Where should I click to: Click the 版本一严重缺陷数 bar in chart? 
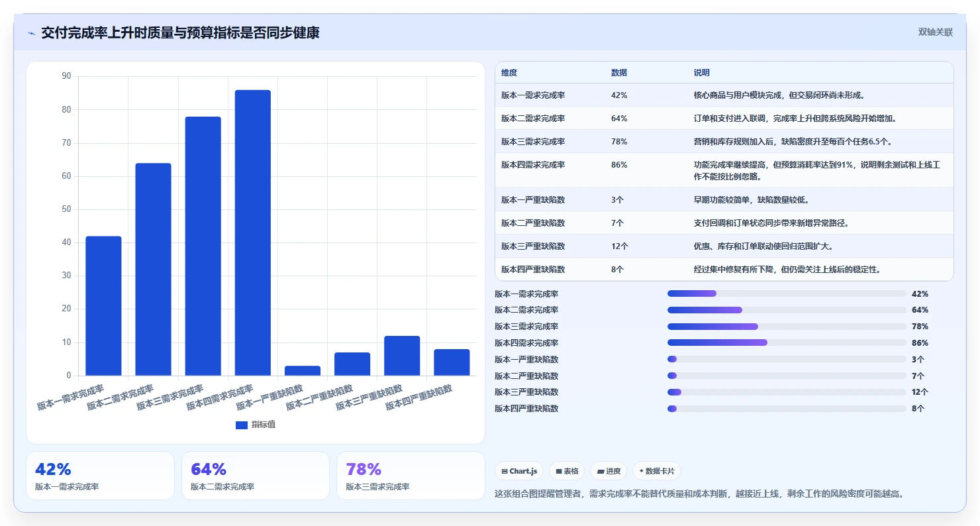(303, 371)
